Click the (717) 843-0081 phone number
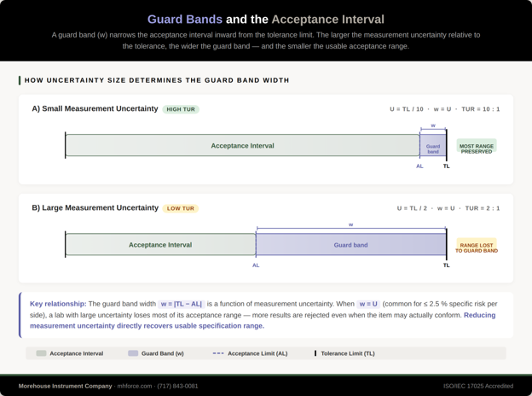Viewport: 532px width, 396px height. (x=177, y=386)
